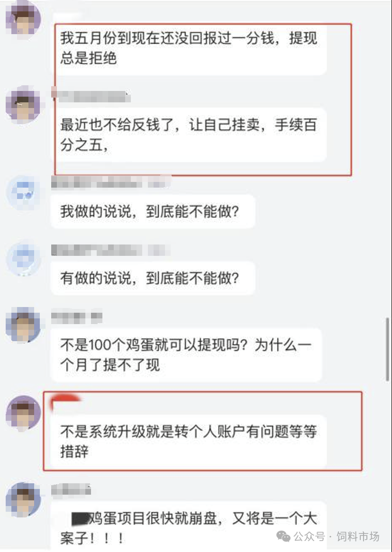Tap avatar next to '最近也不给反钱了' message
Image resolution: width=392 pixels, height=552 pixels.
[x=23, y=105]
